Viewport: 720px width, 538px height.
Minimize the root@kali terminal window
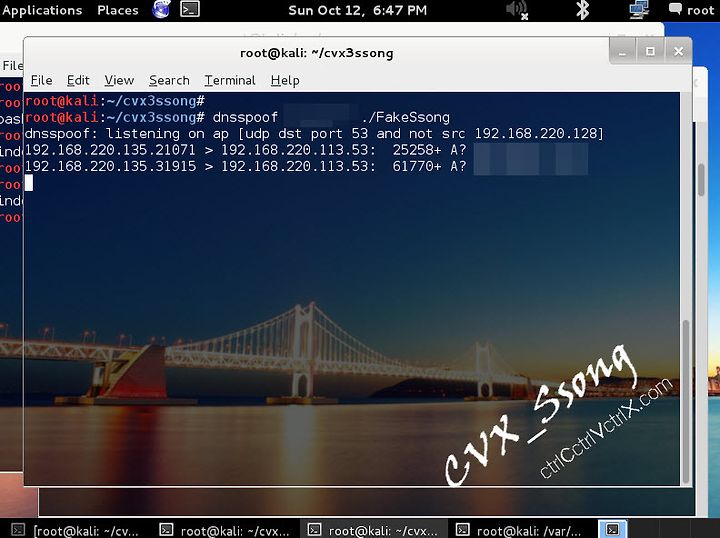[623, 51]
